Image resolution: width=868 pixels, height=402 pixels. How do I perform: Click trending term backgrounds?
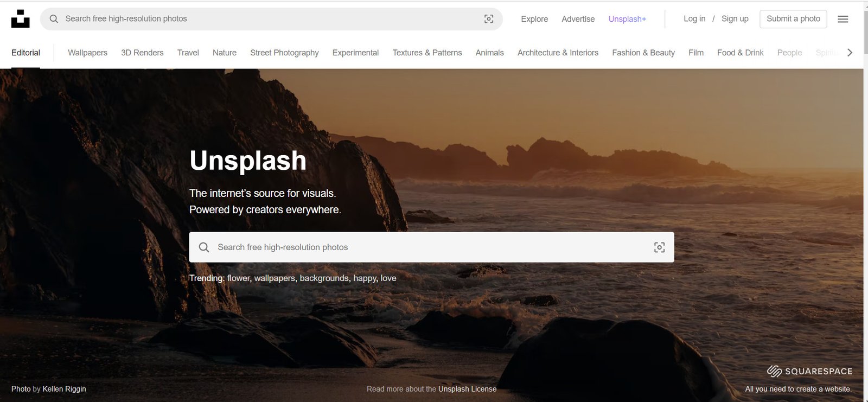tap(325, 278)
